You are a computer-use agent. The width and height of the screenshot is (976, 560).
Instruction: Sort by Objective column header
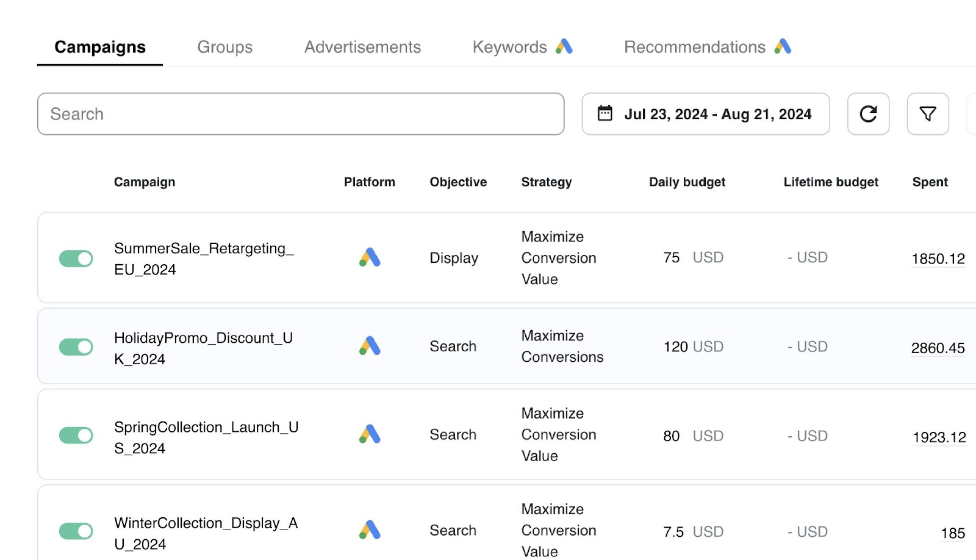tap(458, 182)
